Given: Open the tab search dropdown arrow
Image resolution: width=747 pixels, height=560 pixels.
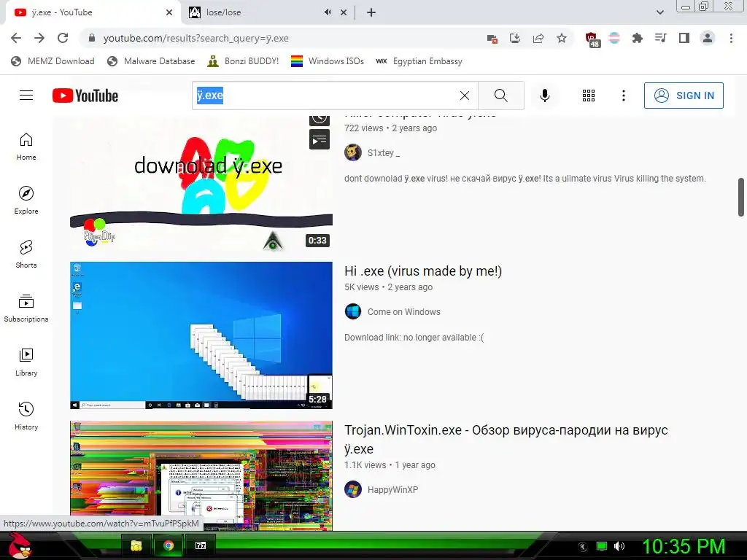Looking at the screenshot, I should (659, 12).
